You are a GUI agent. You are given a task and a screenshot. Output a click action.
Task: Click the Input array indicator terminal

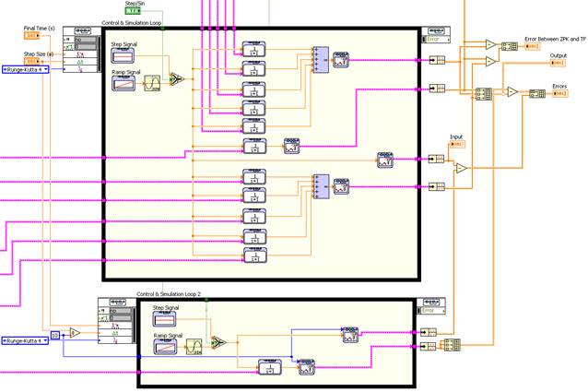pyautogui.click(x=457, y=144)
